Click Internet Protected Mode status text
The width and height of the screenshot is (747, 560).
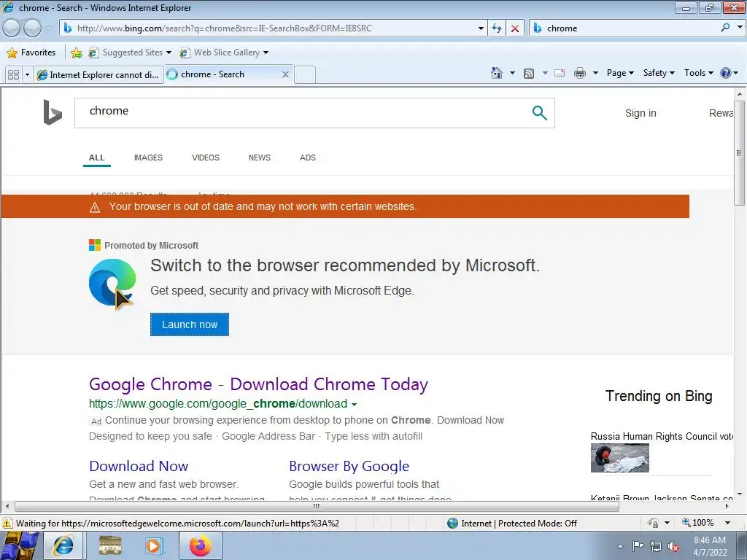coord(519,524)
